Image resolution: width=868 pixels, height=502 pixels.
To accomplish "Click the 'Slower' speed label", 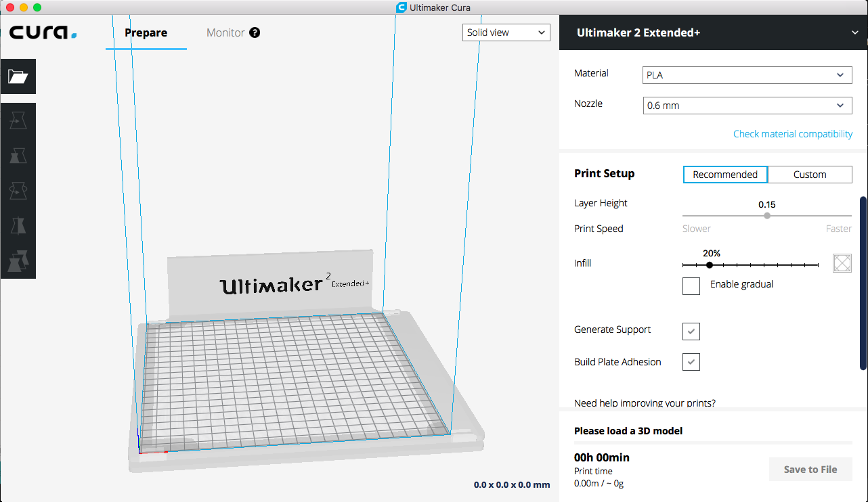I will pos(697,229).
